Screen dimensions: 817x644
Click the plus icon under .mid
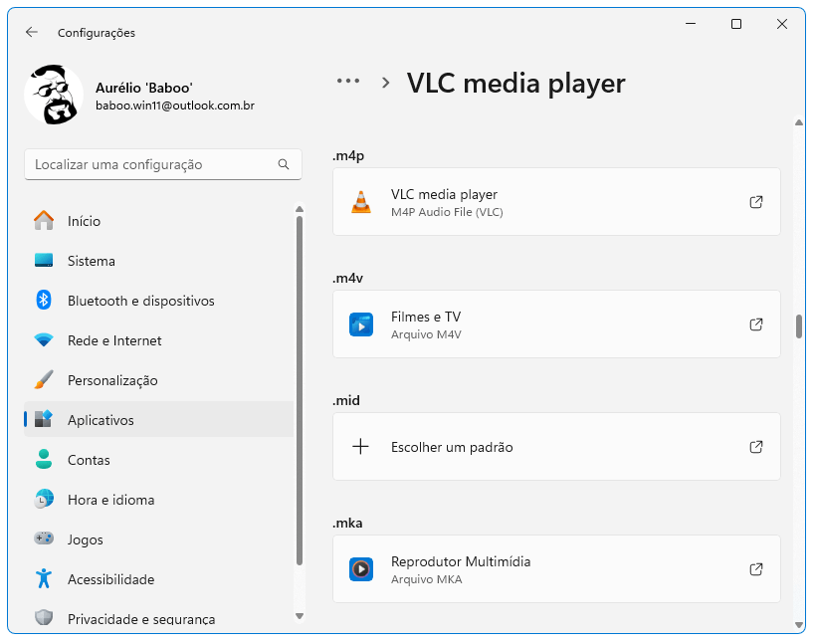click(360, 447)
